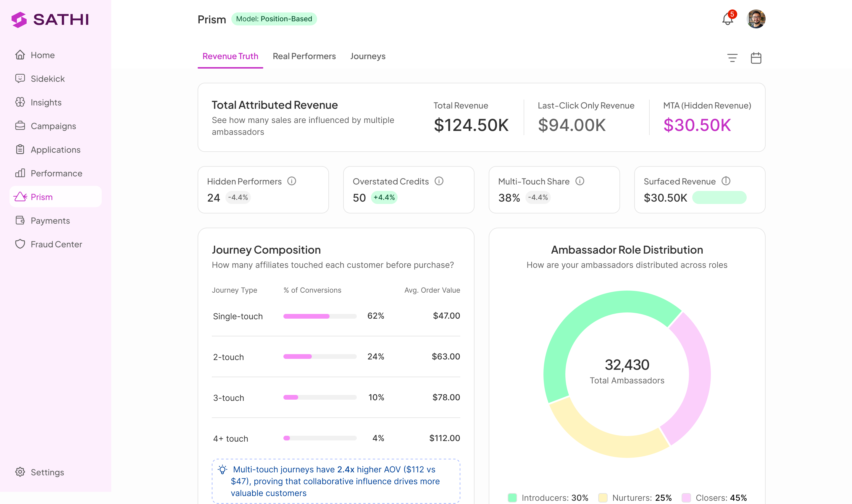
Task: Click the -4.4% badge under Multi-Touch Share
Action: click(538, 197)
